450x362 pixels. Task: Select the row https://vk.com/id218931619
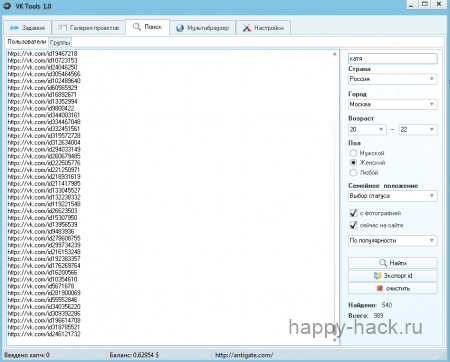[44, 177]
